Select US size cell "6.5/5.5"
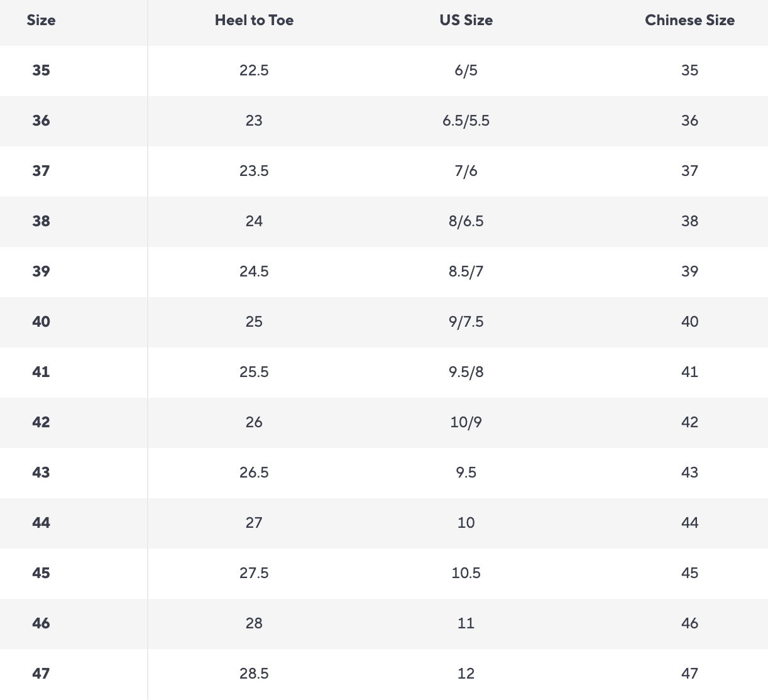Image resolution: width=768 pixels, height=700 pixels. [x=466, y=121]
